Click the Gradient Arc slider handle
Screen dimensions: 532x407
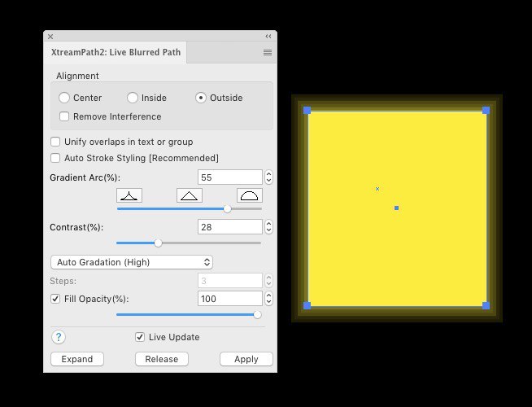click(227, 208)
